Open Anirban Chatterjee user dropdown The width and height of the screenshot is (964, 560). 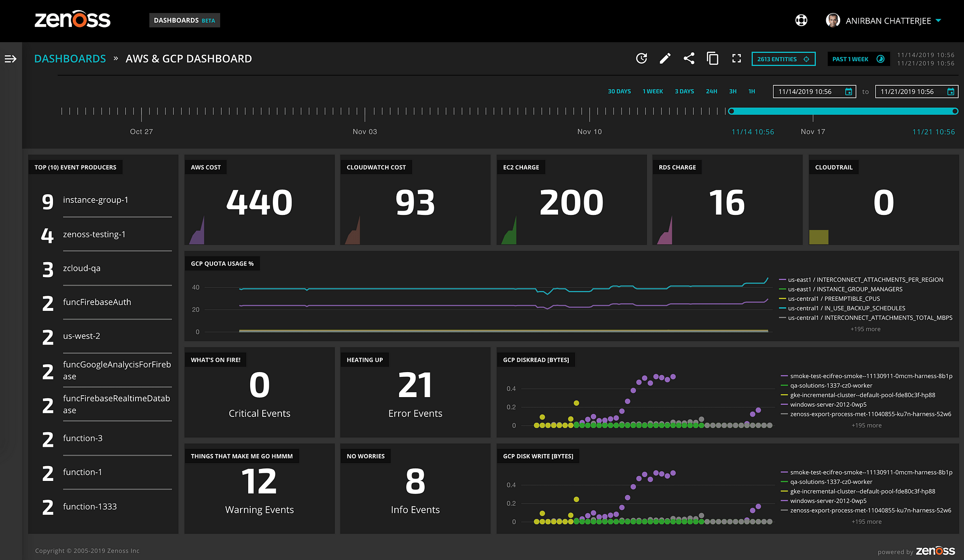(x=888, y=21)
